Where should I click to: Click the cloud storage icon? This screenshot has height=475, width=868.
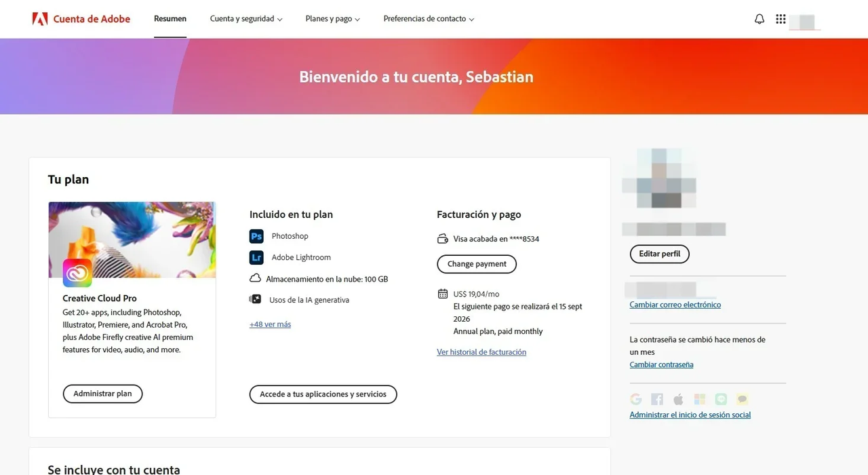click(x=256, y=278)
